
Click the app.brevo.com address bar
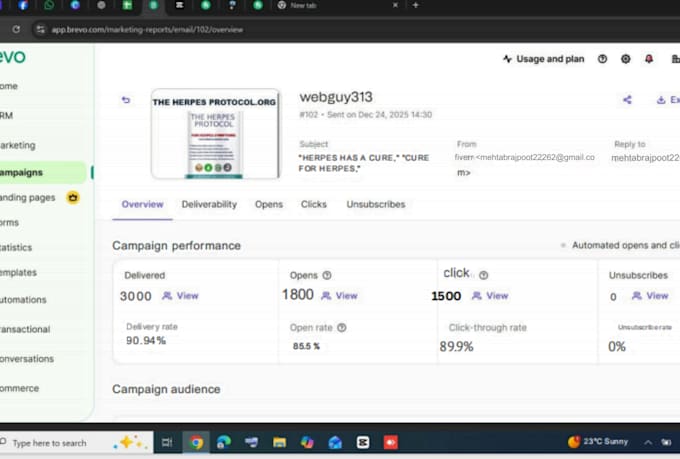147,30
